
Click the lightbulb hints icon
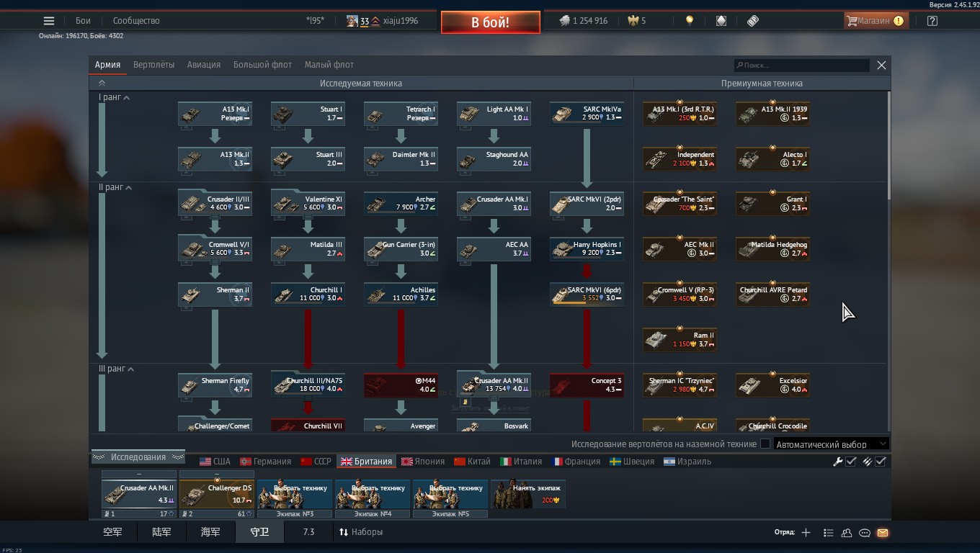[x=690, y=21]
